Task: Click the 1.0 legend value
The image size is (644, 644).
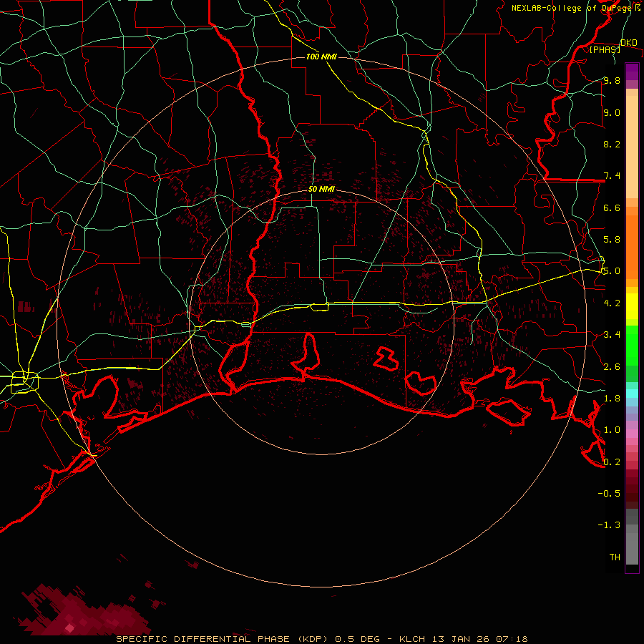Action: 612,430
